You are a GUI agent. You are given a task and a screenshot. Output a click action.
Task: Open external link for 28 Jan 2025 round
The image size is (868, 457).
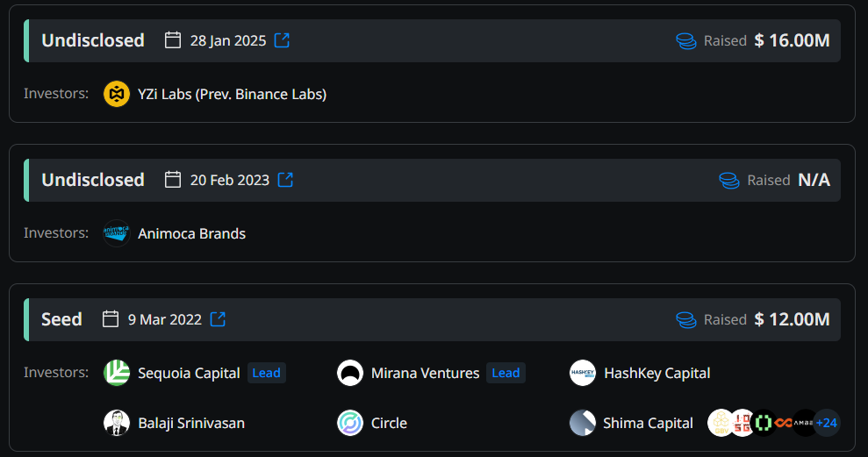click(x=282, y=40)
